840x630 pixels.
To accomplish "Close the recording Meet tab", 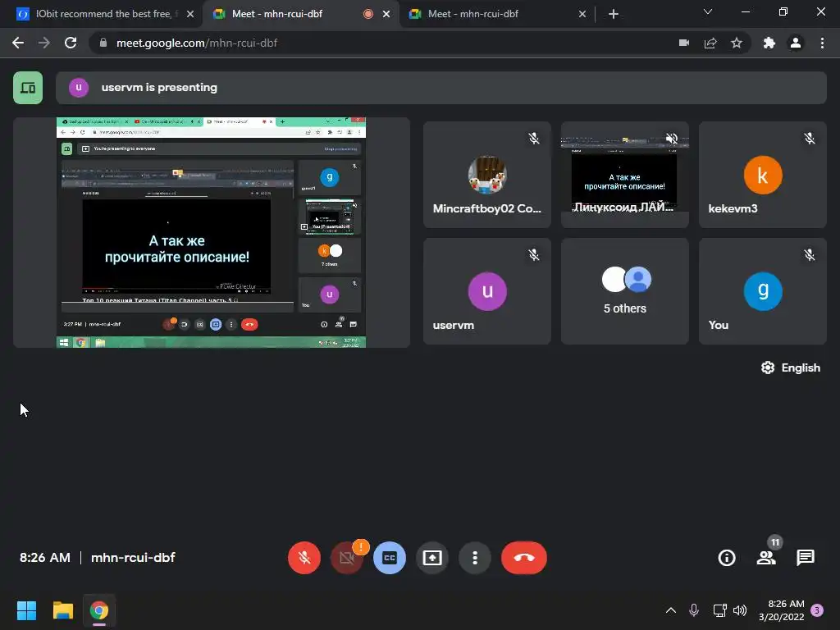I will pos(386,14).
